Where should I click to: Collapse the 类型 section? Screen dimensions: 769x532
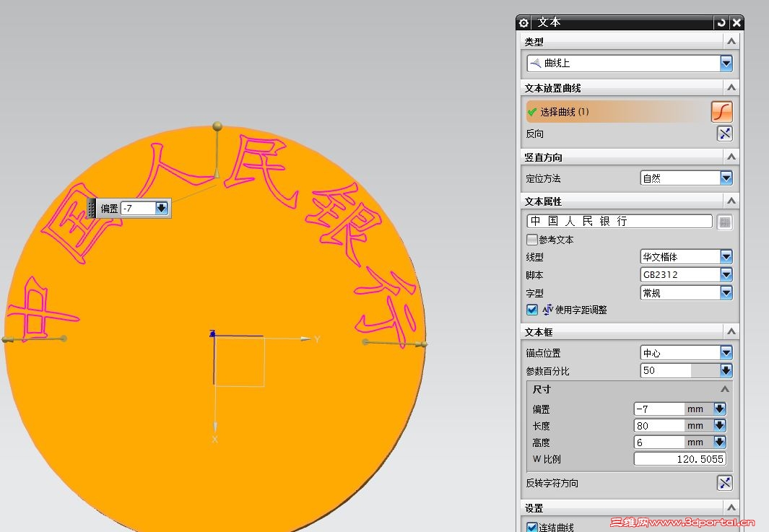[731, 42]
